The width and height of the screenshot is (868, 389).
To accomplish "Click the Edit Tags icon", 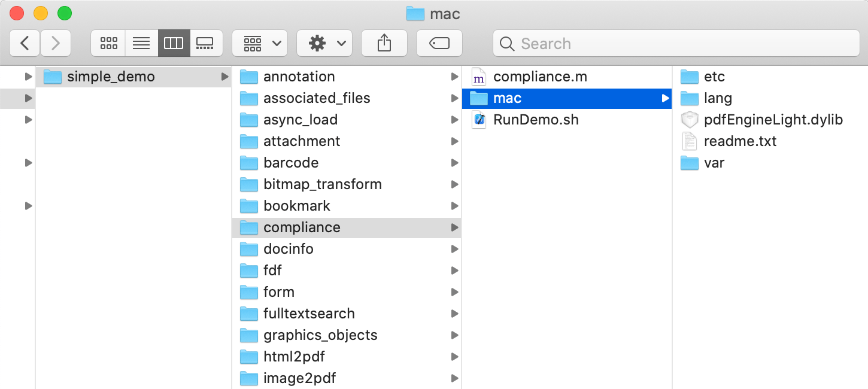I will coord(439,43).
